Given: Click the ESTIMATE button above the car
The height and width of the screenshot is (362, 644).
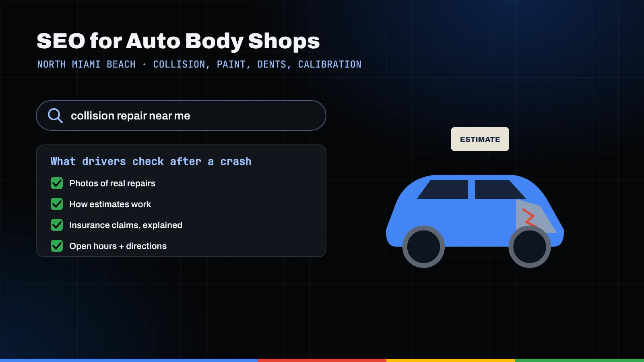Looking at the screenshot, I should (480, 139).
